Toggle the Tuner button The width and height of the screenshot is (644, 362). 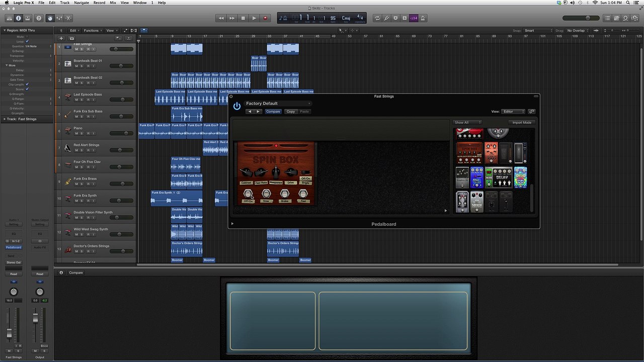pos(386,18)
